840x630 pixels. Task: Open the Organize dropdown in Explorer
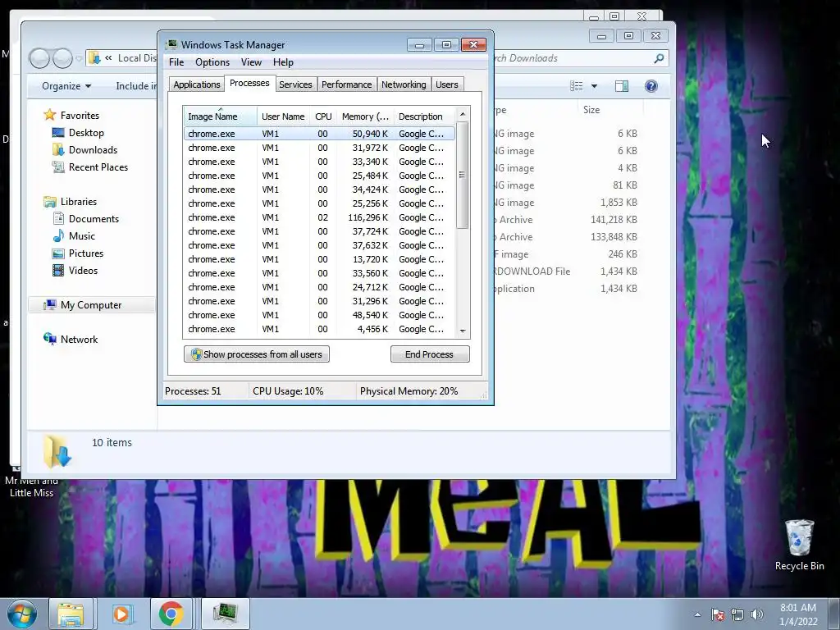pyautogui.click(x=66, y=86)
